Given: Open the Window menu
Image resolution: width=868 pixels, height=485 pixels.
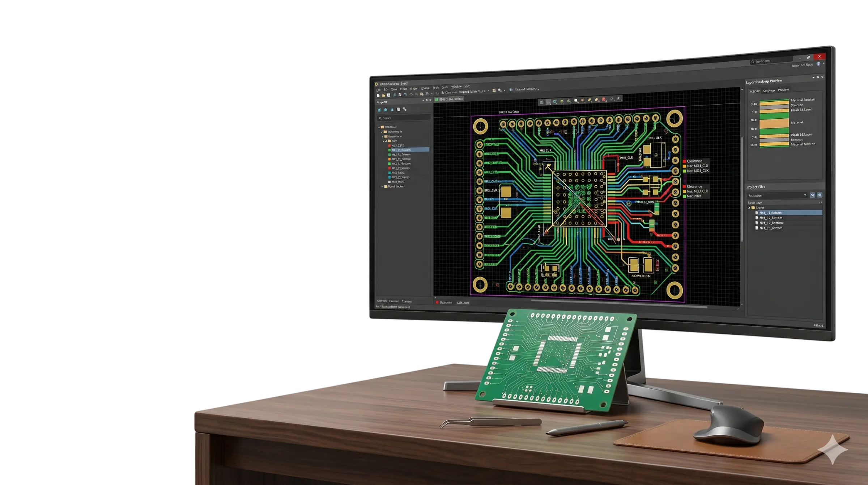Looking at the screenshot, I should click(x=456, y=87).
